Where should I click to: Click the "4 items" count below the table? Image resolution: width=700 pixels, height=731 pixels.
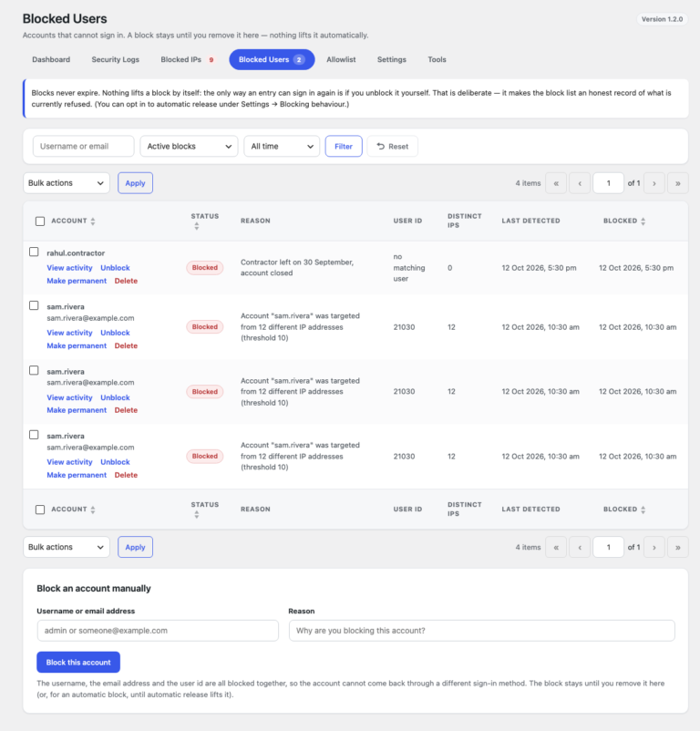click(x=528, y=547)
